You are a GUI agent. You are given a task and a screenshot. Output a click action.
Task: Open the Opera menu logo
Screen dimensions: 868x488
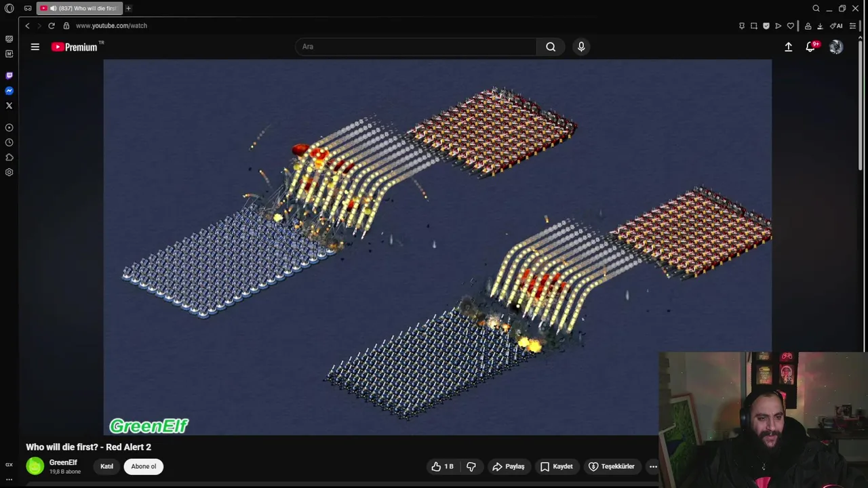9,8
